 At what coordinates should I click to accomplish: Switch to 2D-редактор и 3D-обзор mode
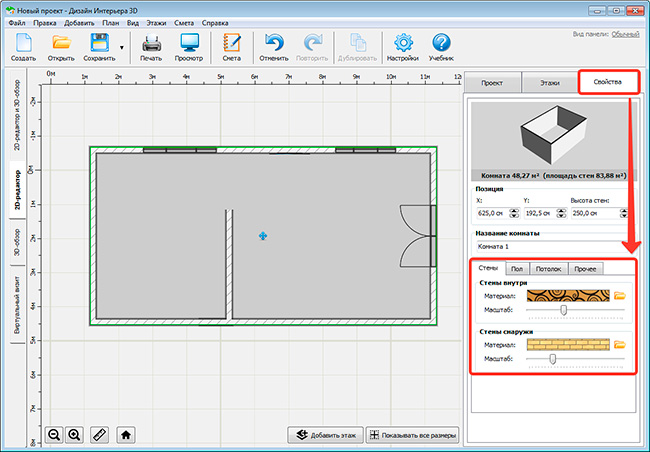(x=17, y=115)
